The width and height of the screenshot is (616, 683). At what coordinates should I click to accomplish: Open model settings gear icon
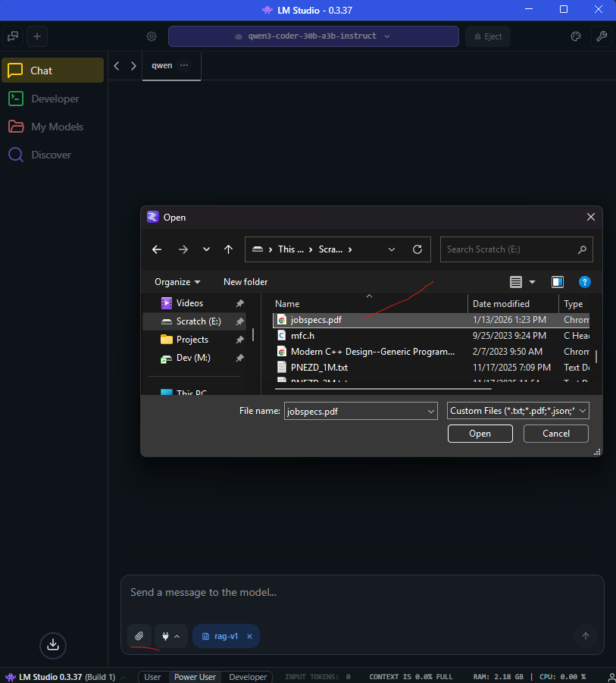(x=152, y=36)
